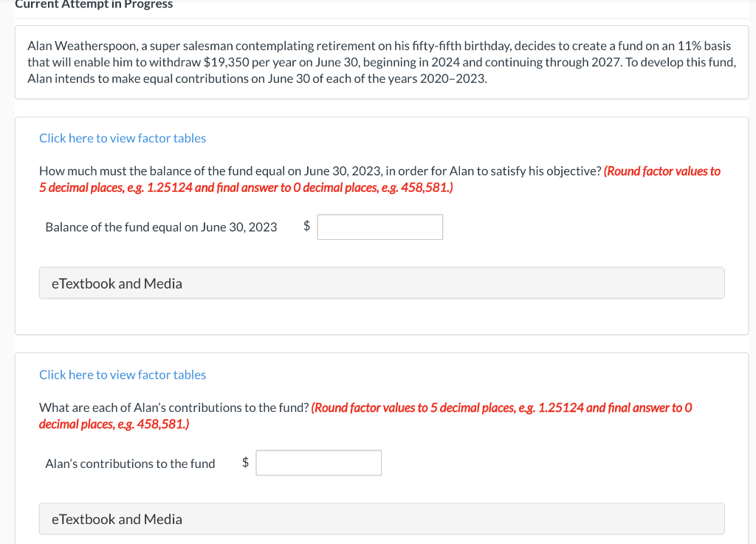
Task: Click the Alan's contributions to the fund input
Action: (x=319, y=463)
